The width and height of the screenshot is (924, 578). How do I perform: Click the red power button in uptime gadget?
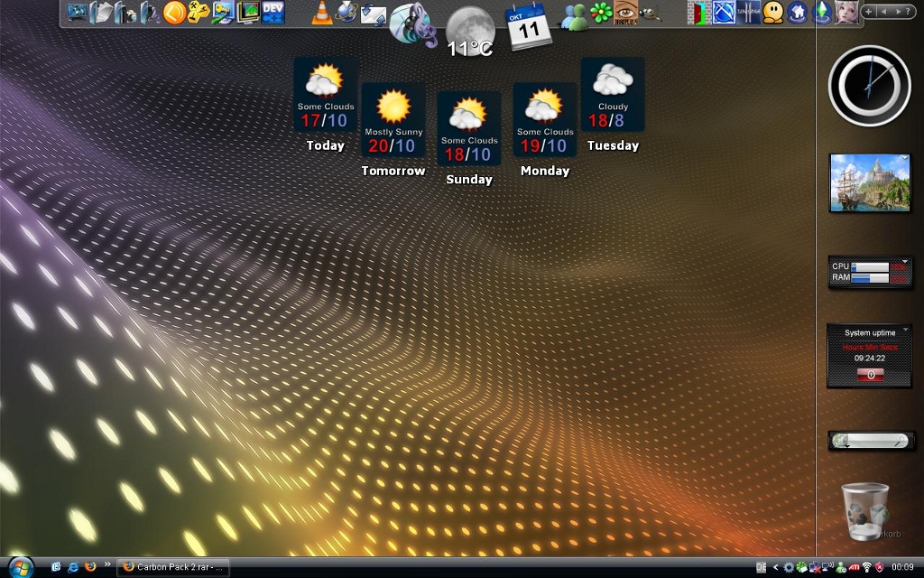(870, 374)
